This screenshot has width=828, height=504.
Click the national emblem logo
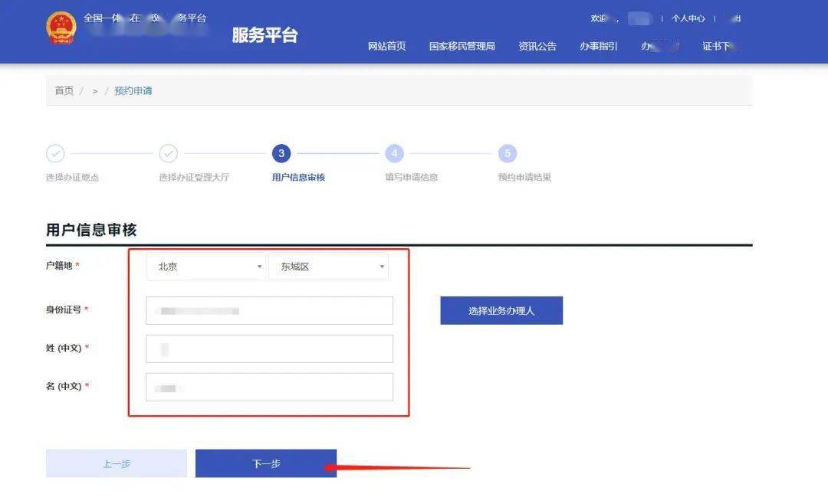(x=61, y=26)
